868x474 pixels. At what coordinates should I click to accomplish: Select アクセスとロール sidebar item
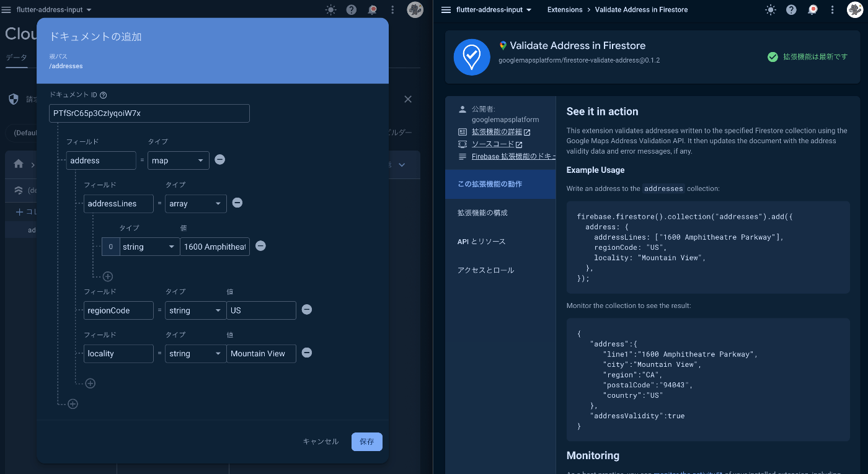pos(500,270)
